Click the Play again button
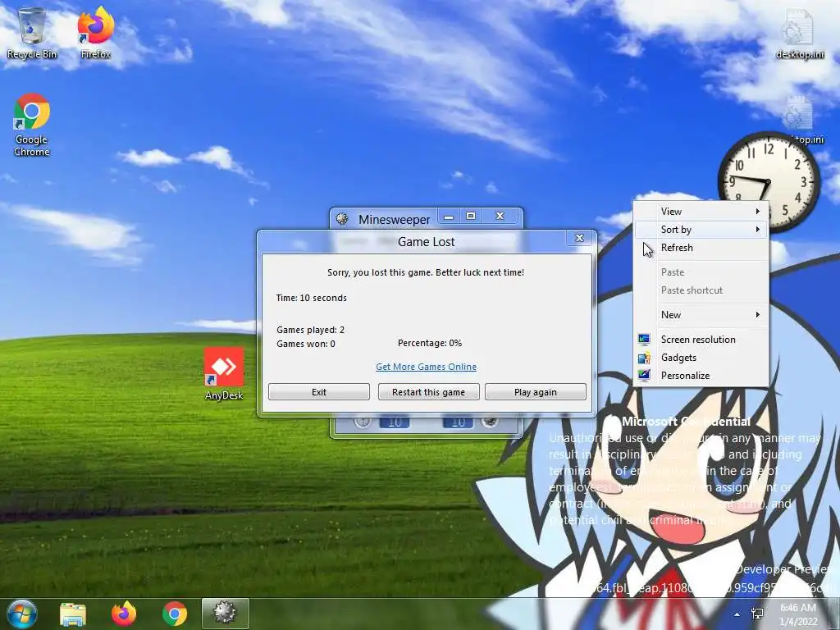The width and height of the screenshot is (840, 630). pos(535,391)
